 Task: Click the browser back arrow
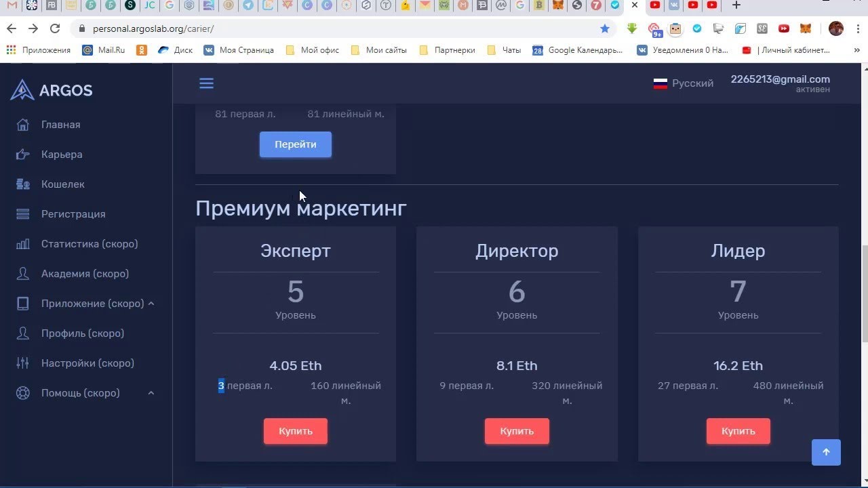[11, 28]
